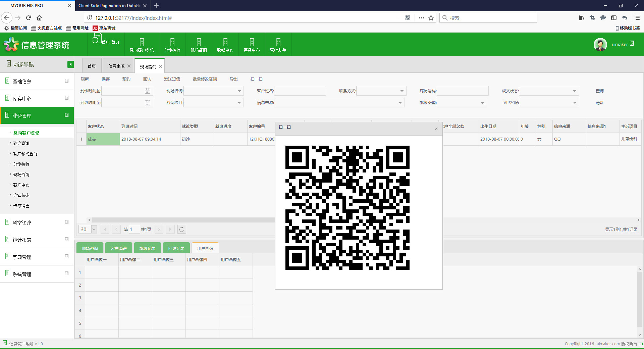Click the 扫一扫 toolbar button
This screenshot has width=644, height=349.
click(x=257, y=79)
